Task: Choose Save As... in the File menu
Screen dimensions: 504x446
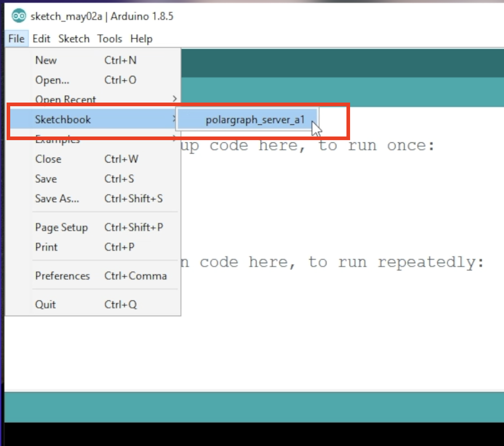Action: point(93,199)
